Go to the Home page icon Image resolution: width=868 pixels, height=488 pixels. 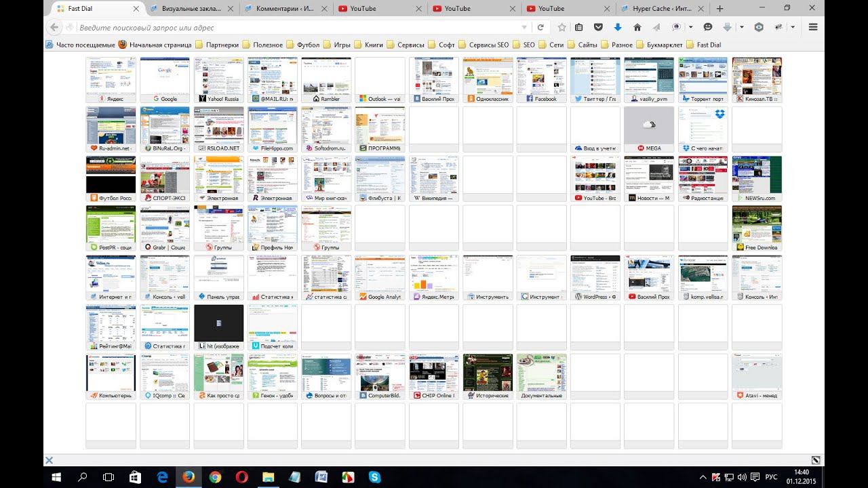click(637, 28)
